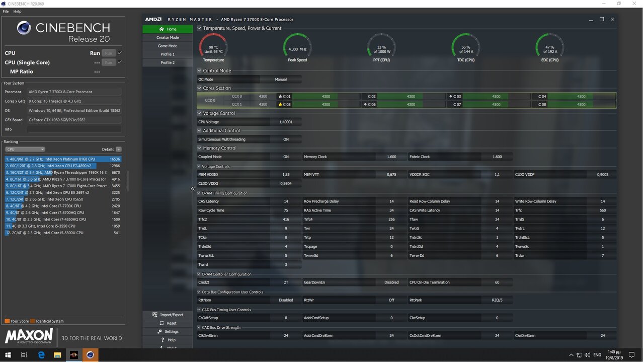Click the CPU Voltage value 1,40001
Viewport: 644px width, 363px height.
(286, 122)
